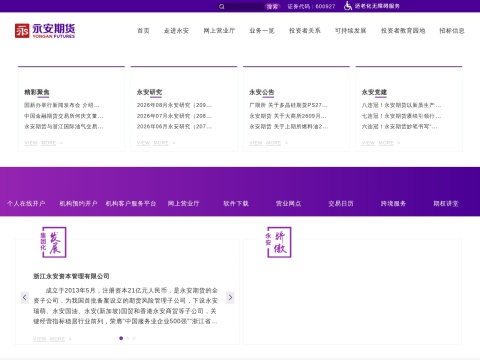The image size is (480, 360).
Task: Click VIEW MORE under 永安公告
Action: [268, 143]
